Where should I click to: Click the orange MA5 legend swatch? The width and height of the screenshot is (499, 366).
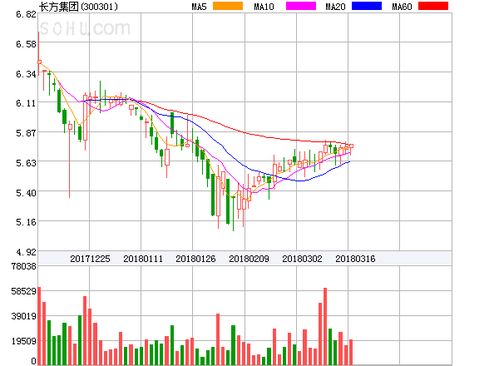pyautogui.click(x=228, y=6)
